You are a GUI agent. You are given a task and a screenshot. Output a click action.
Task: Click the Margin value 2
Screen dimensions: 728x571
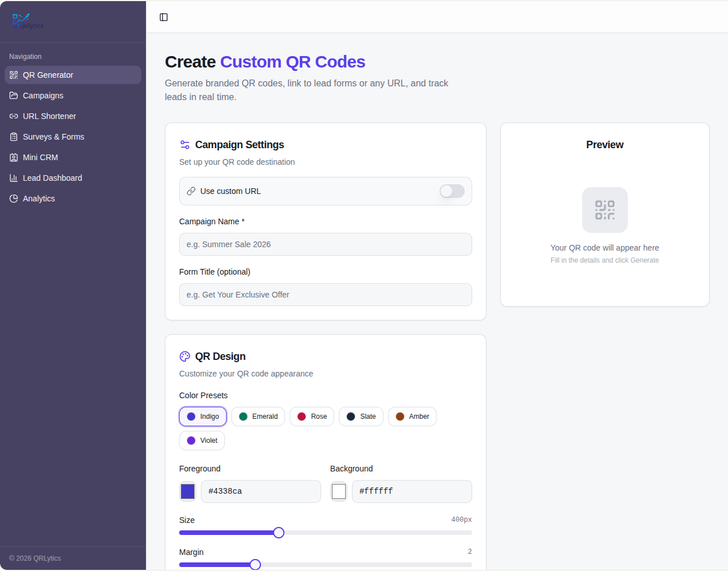tap(470, 552)
